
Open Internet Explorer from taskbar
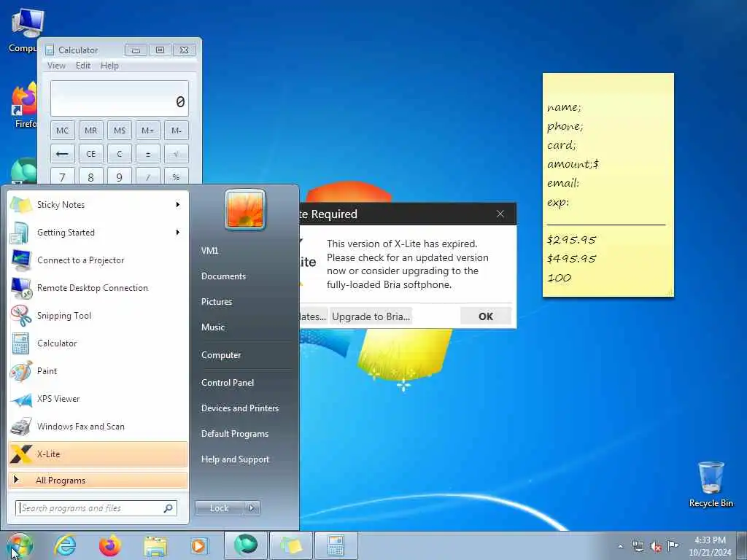click(65, 545)
